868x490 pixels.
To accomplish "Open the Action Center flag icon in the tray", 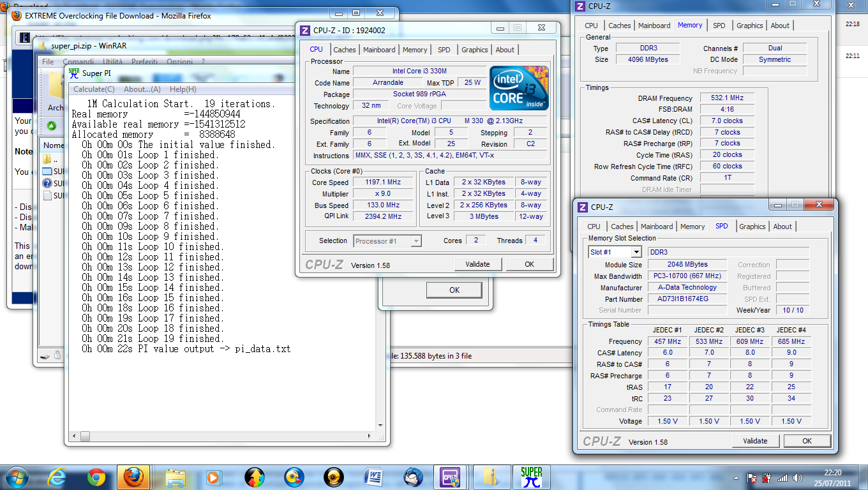I will [x=752, y=477].
